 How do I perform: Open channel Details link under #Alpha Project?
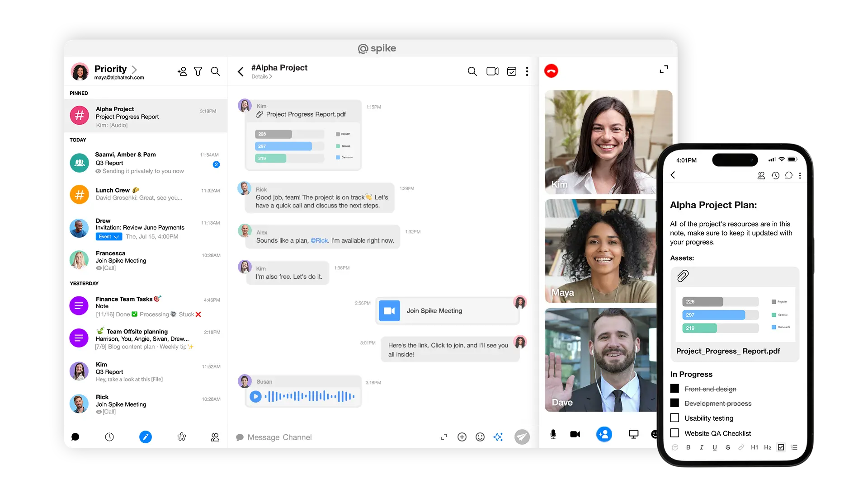click(262, 77)
